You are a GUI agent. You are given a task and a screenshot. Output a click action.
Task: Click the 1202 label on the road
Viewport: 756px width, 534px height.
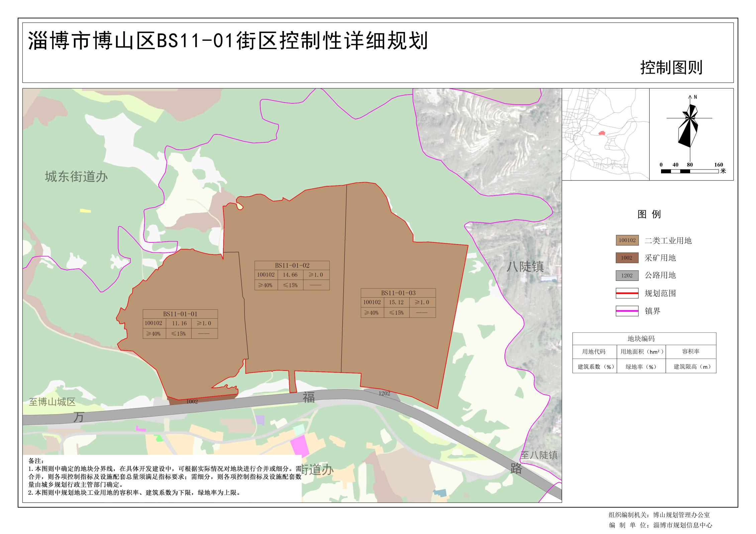point(384,394)
